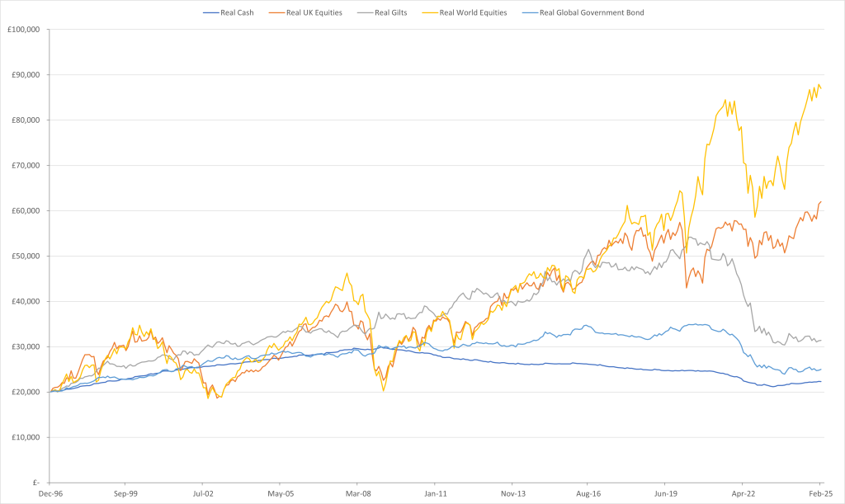Click the £90,000 y-axis label
Image resolution: width=845 pixels, height=504 pixels.
[x=26, y=75]
